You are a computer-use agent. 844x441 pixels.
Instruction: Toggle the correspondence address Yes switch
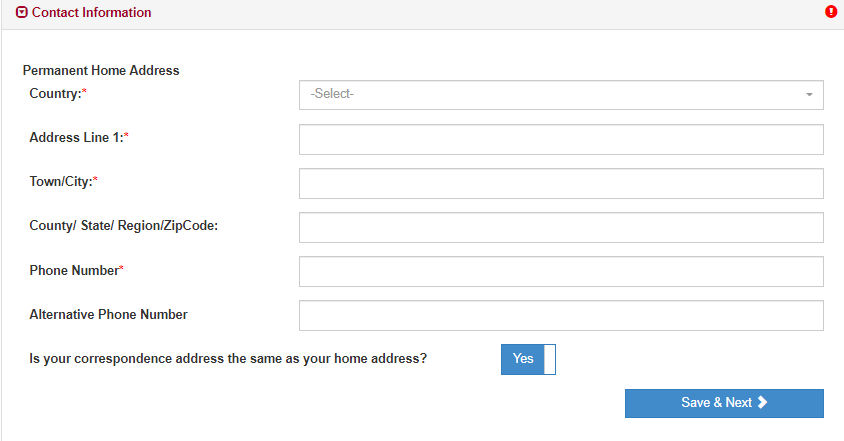click(x=528, y=359)
